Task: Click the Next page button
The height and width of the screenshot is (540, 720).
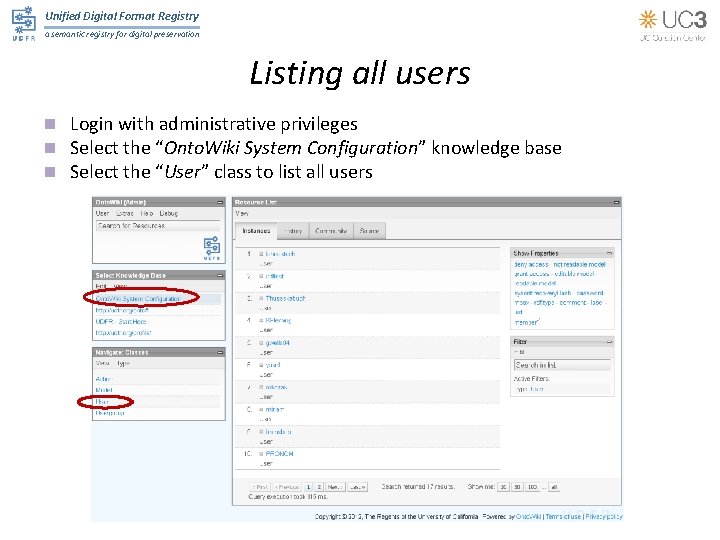Action: pyautogui.click(x=335, y=487)
